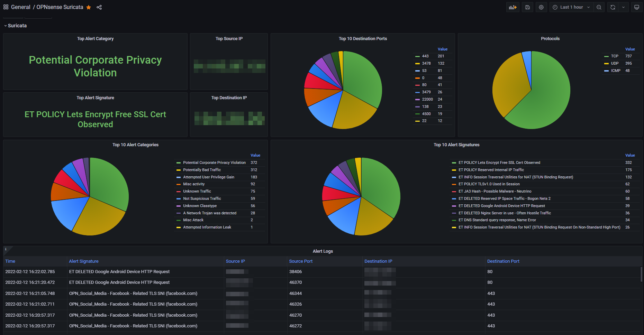Unstar the OPNsense Suricata dashboard
Image resolution: width=644 pixels, height=335 pixels.
click(x=89, y=7)
